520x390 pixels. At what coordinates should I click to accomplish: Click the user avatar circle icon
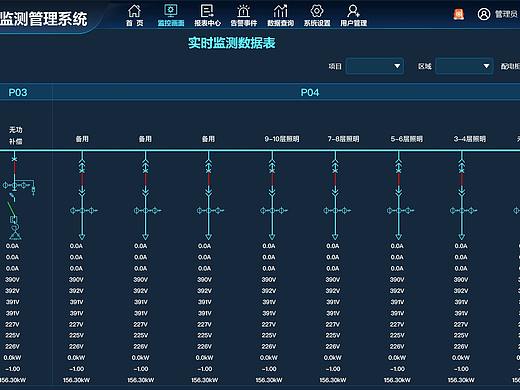click(x=484, y=14)
